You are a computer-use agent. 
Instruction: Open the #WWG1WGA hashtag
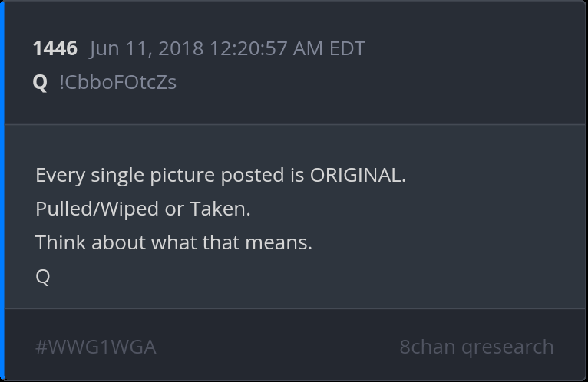click(96, 347)
